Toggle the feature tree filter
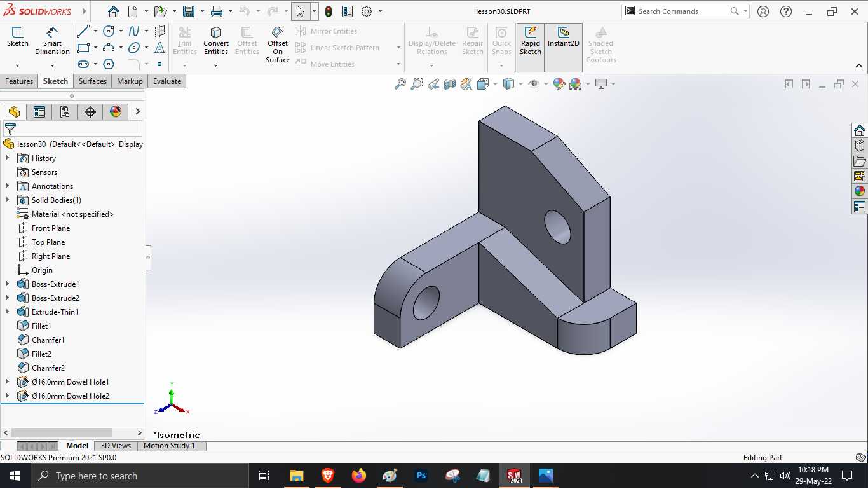This screenshot has width=868, height=496. click(10, 129)
